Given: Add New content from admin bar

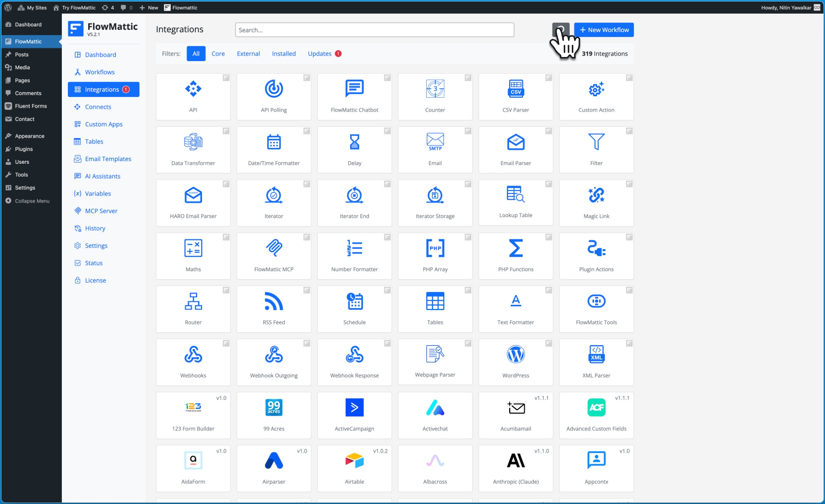Looking at the screenshot, I should (149, 8).
